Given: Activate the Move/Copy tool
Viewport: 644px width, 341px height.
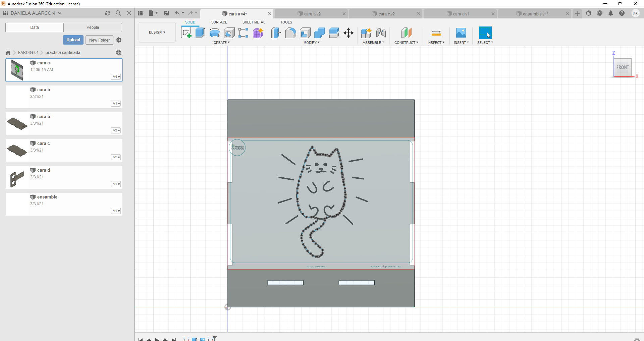Looking at the screenshot, I should [348, 33].
